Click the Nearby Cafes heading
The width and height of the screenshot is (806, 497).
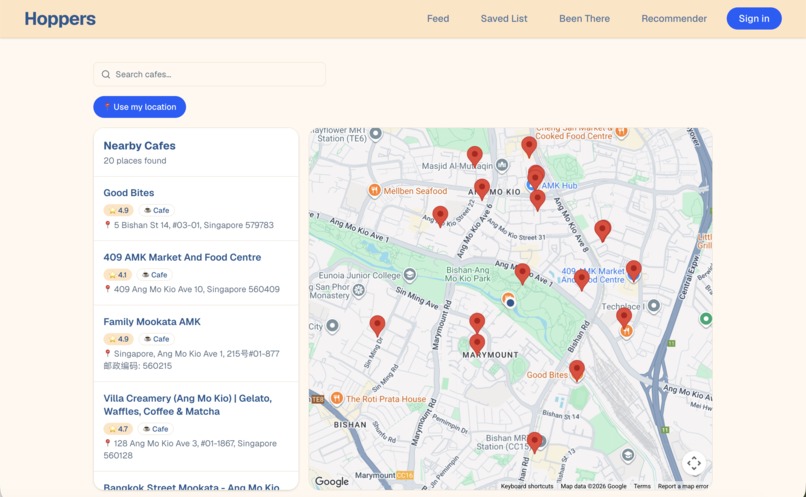[139, 145]
